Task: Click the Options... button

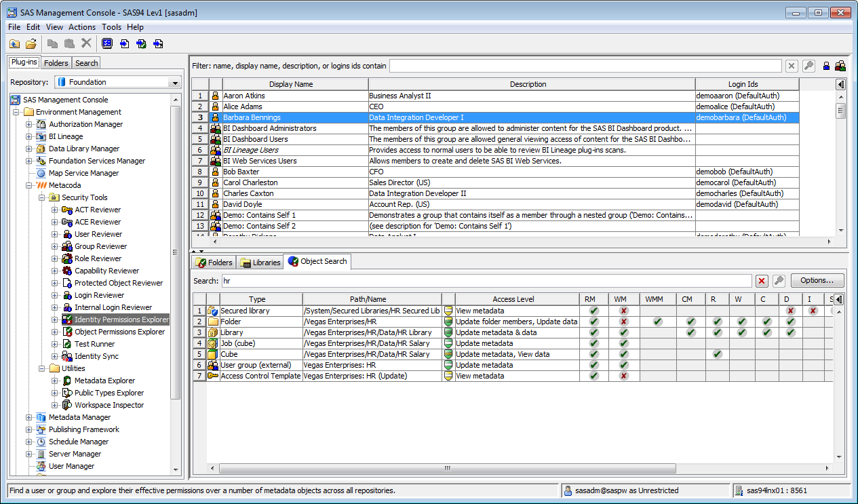Action: (x=817, y=281)
